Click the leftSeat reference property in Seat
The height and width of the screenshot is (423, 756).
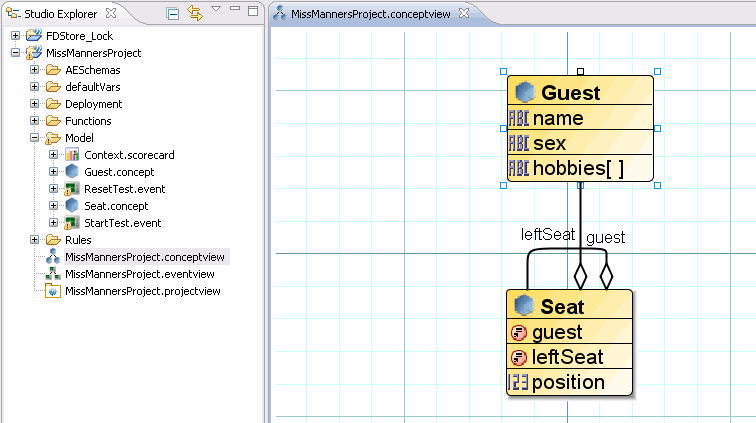coord(569,357)
